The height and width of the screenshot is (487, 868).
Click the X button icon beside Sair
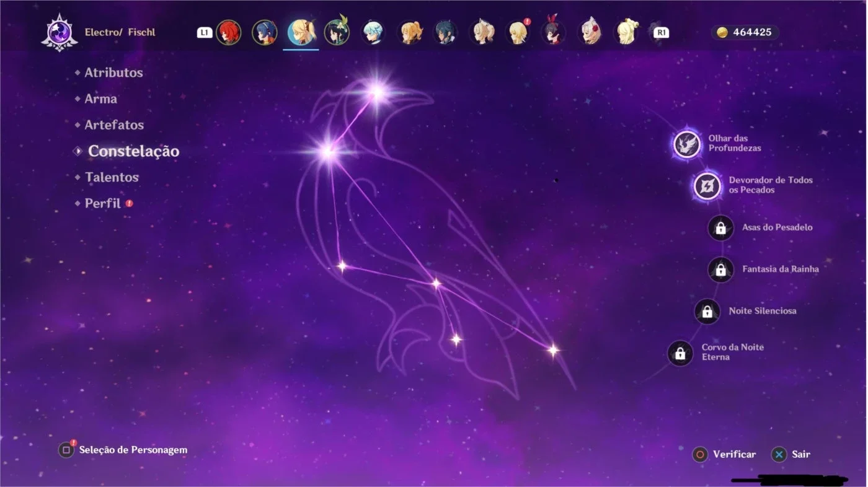tap(779, 454)
